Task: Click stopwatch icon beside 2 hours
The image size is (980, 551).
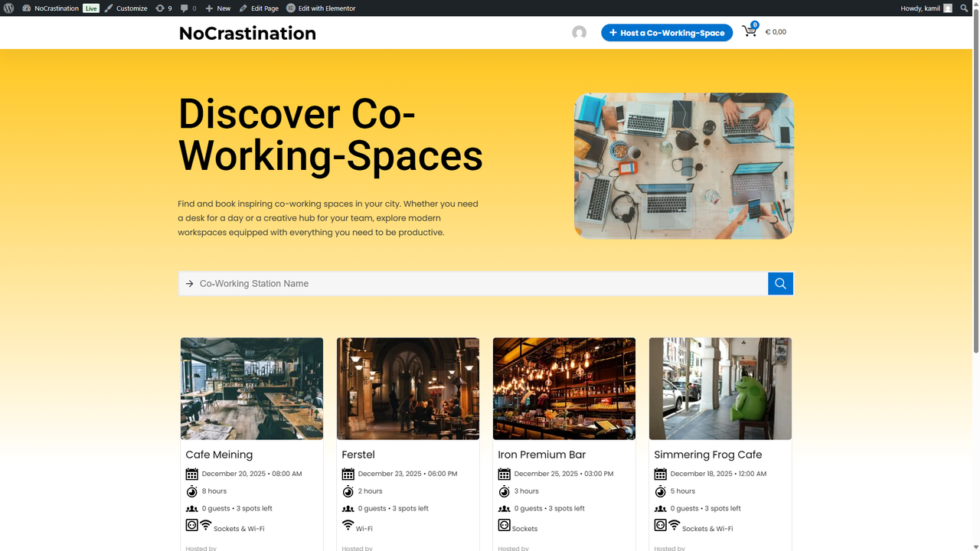Action: click(348, 491)
